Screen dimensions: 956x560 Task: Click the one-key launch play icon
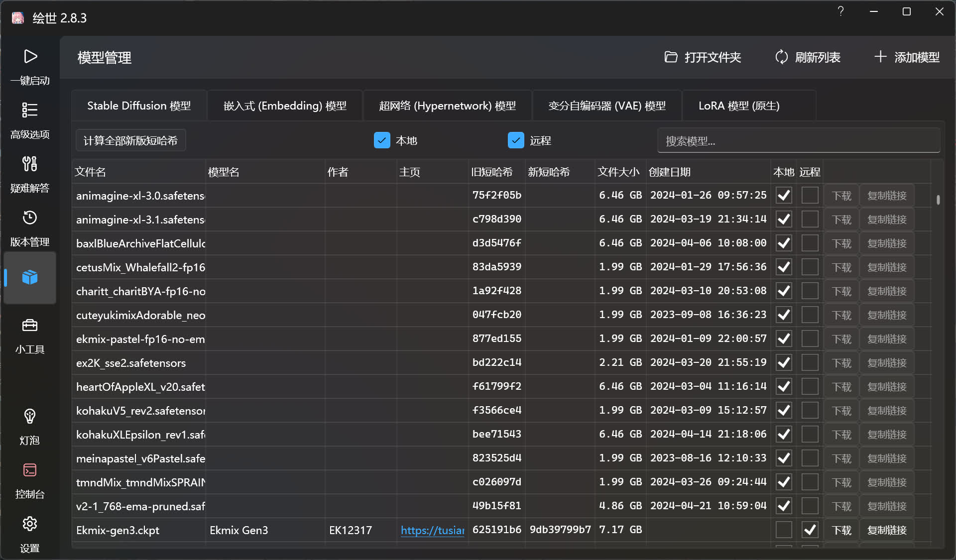tap(30, 57)
